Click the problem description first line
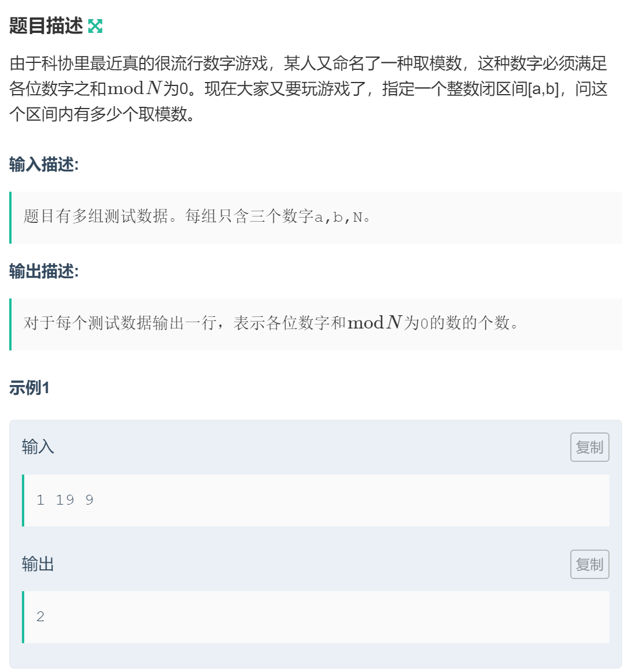 click(309, 64)
